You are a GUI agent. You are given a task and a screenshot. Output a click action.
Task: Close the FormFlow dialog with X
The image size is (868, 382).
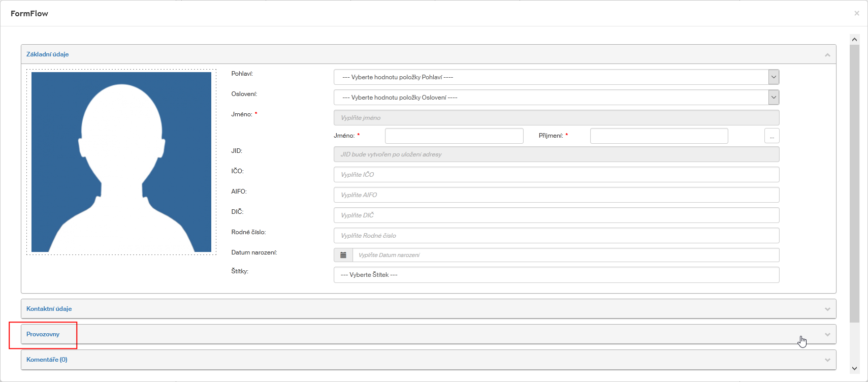pos(856,13)
